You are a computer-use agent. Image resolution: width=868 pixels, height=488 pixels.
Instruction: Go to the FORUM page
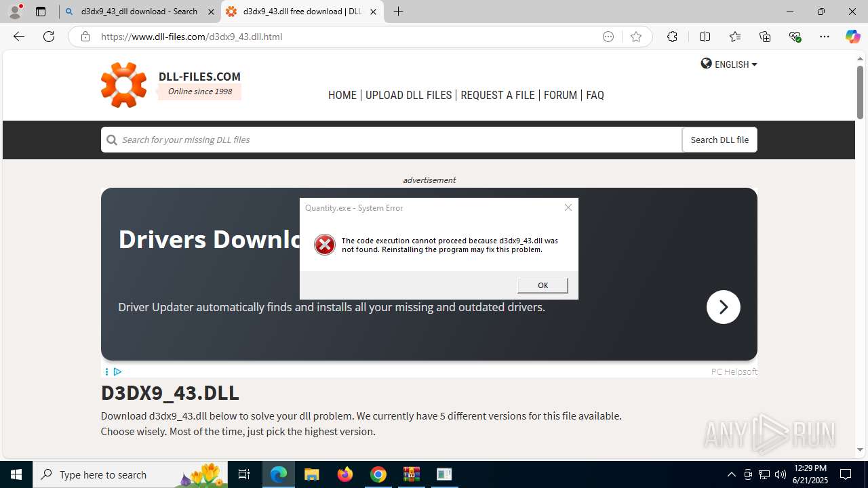pos(560,95)
